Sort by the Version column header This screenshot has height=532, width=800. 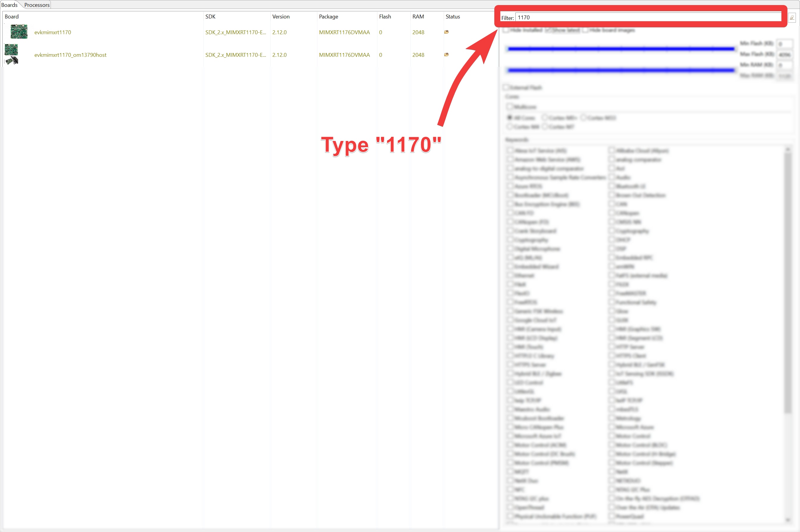tap(281, 17)
